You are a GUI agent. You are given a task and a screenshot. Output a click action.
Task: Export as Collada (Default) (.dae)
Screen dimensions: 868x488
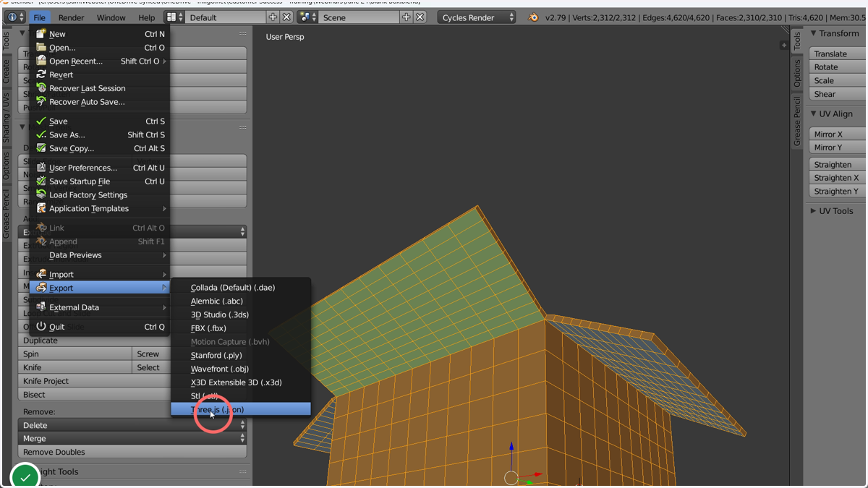click(241, 288)
